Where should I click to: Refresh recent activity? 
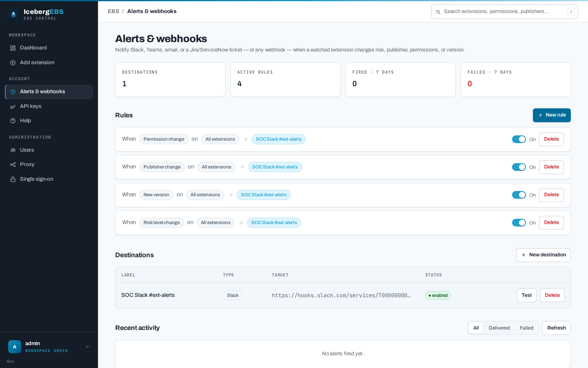pos(556,328)
